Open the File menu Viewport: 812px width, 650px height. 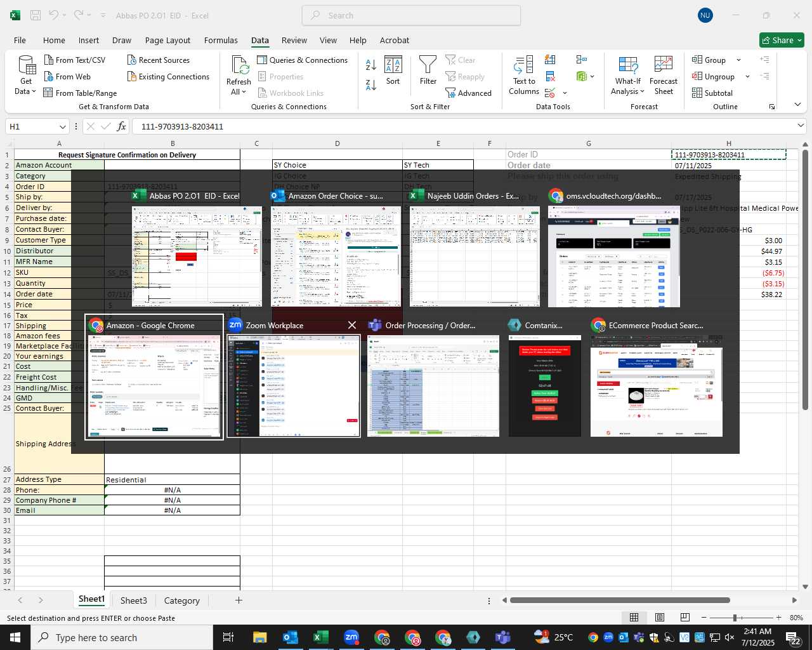tap(20, 40)
